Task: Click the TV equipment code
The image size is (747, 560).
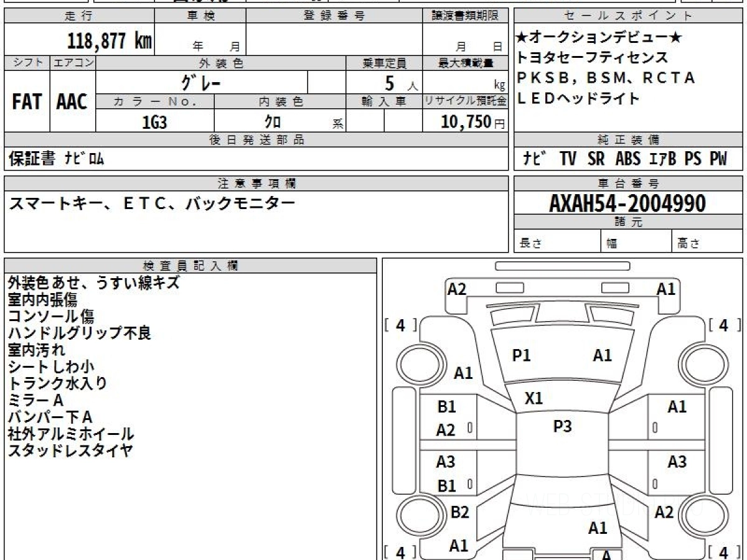Action: coord(568,159)
